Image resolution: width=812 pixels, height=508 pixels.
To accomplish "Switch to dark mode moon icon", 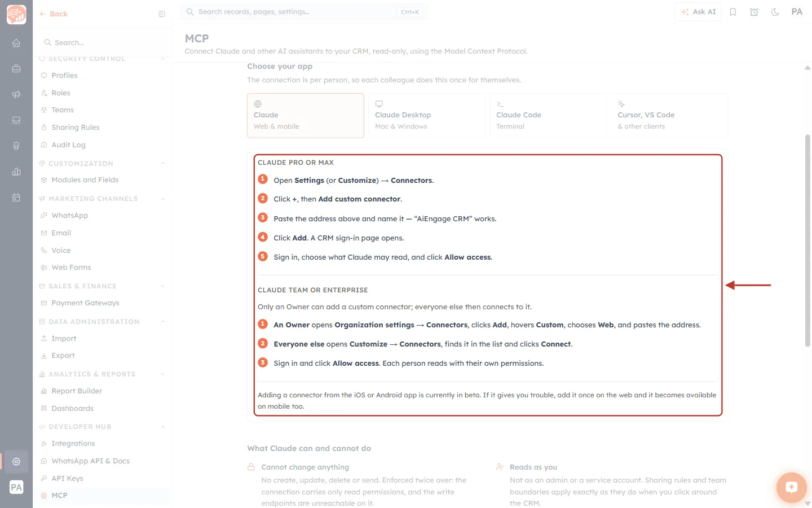I will coord(775,12).
